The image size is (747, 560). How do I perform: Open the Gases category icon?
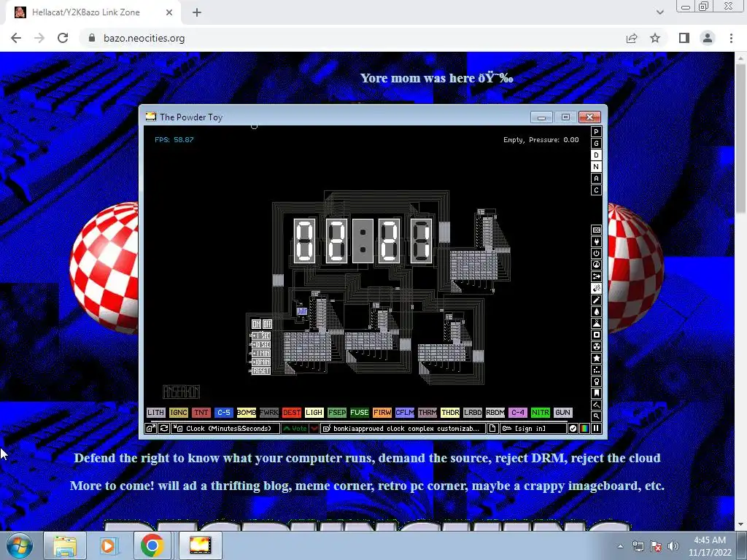pyautogui.click(x=596, y=300)
